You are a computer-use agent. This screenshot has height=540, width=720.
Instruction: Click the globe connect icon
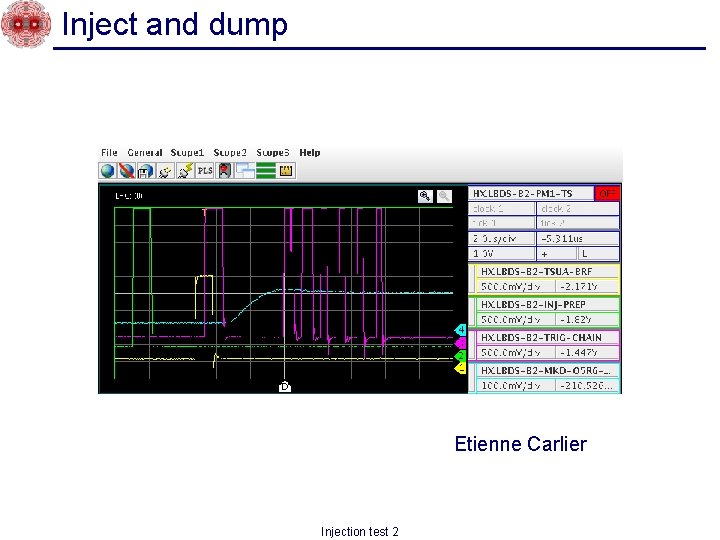(107, 171)
